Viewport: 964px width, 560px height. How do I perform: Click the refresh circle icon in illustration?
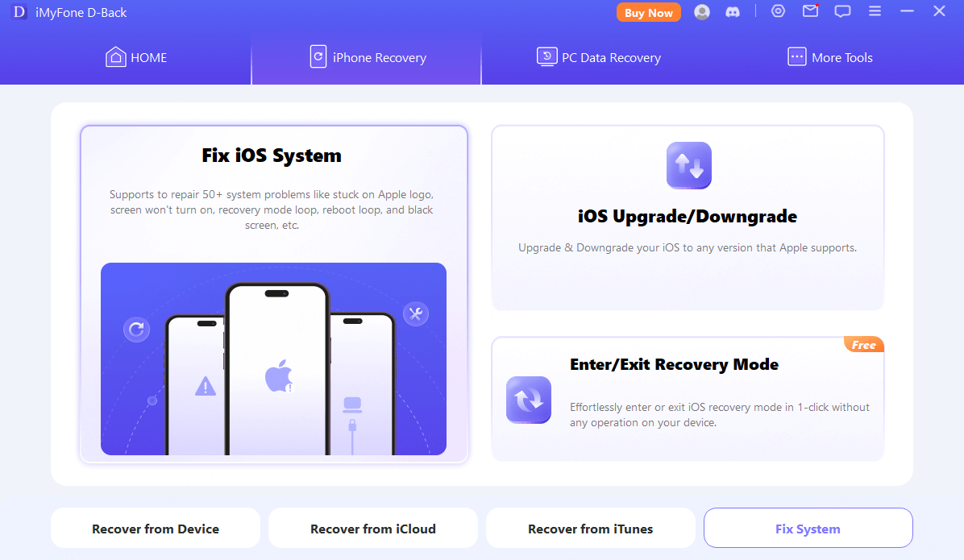[136, 330]
